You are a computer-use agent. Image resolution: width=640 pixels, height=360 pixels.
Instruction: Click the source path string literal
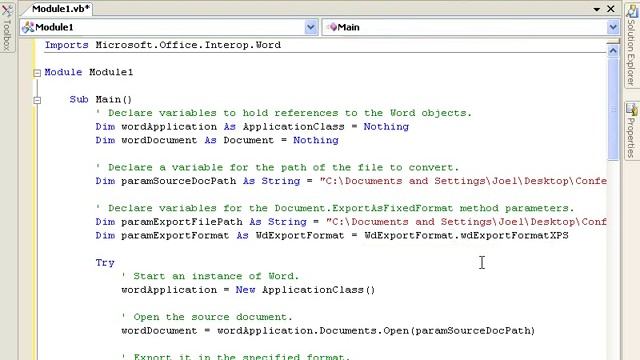click(x=463, y=181)
